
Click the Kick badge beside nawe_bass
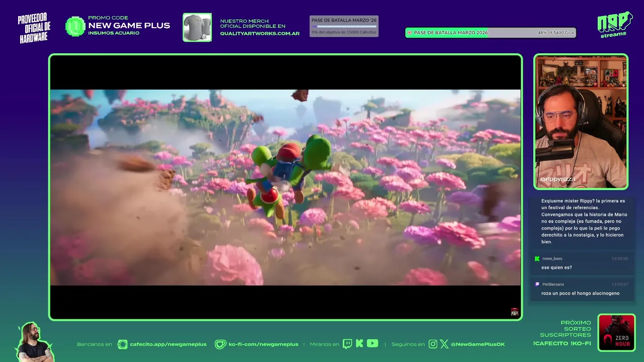[x=537, y=258]
